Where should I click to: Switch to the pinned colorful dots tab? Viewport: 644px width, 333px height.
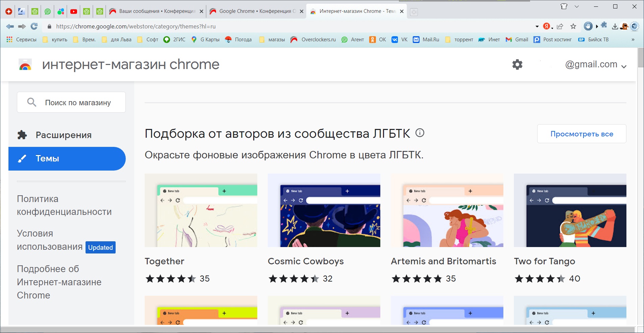click(61, 12)
